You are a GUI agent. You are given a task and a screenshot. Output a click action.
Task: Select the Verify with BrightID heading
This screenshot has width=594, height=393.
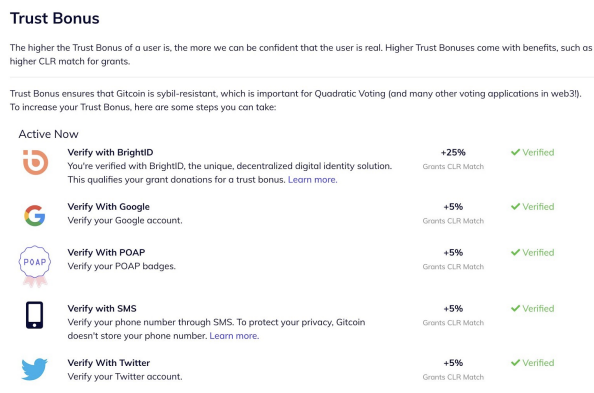(x=110, y=152)
